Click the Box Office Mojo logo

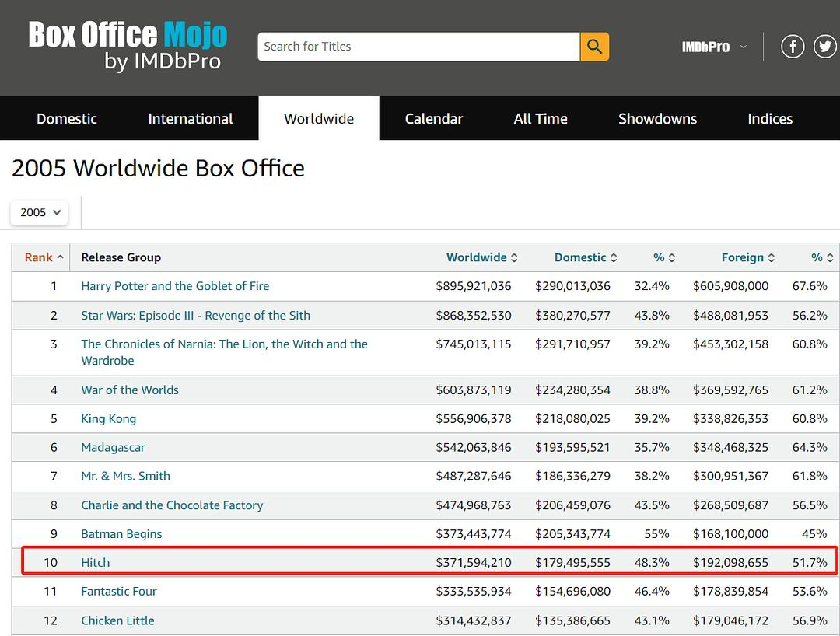128,46
